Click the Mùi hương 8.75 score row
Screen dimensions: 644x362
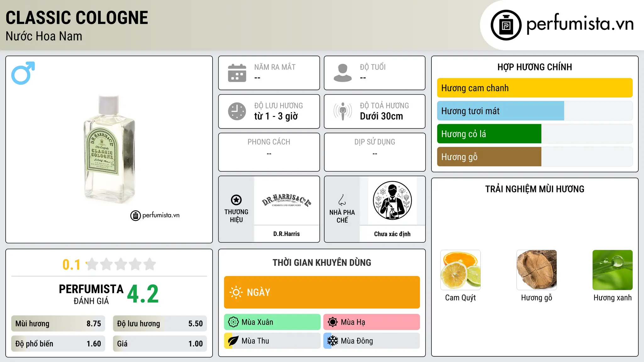(58, 324)
